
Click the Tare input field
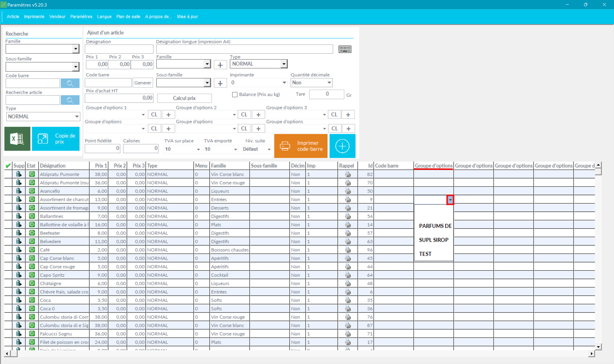pyautogui.click(x=327, y=94)
